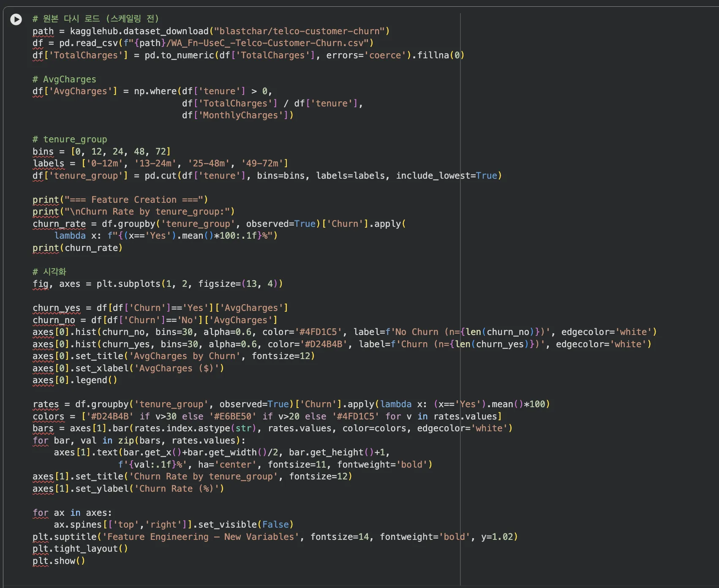719x588 pixels.
Task: Click the bins list assignment line
Action: tap(101, 152)
